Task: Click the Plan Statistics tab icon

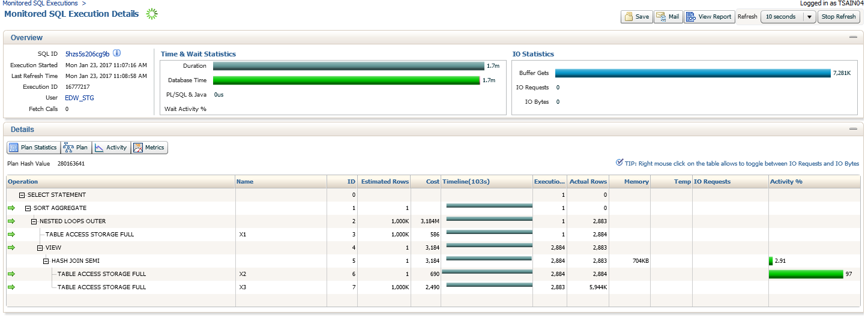Action: click(14, 148)
